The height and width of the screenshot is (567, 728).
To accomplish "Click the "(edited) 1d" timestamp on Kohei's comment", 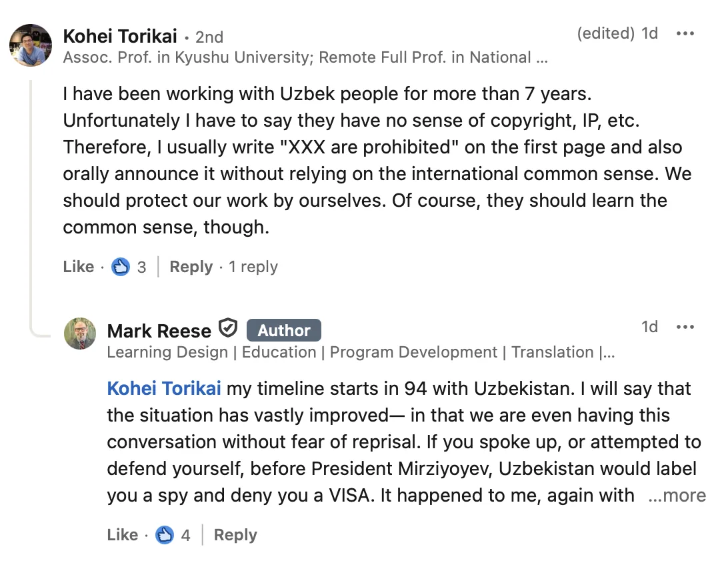I will click(x=617, y=33).
